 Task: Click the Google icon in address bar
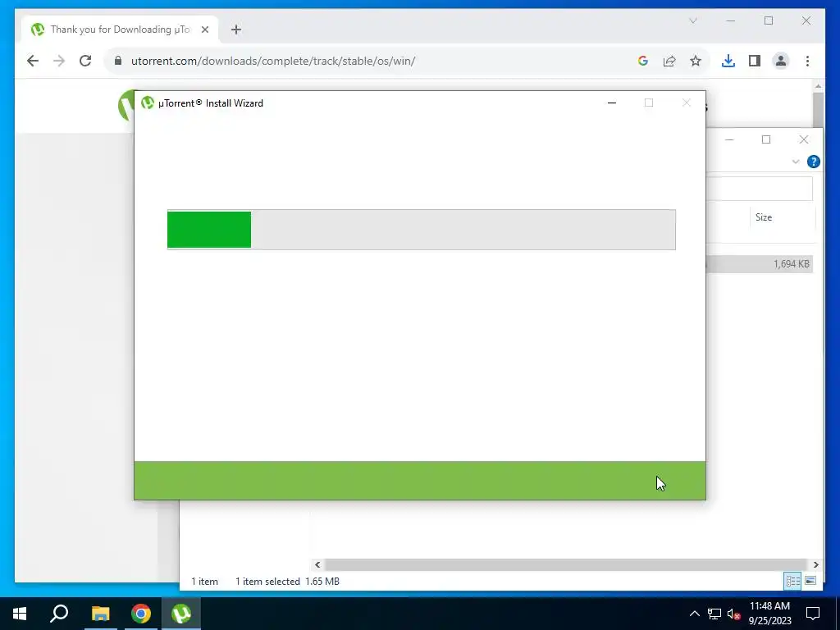tap(643, 61)
